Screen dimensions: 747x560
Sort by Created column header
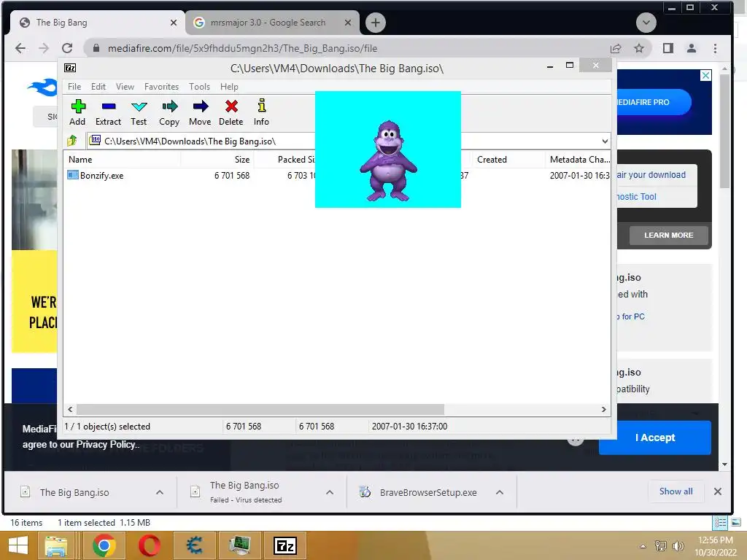(x=508, y=160)
